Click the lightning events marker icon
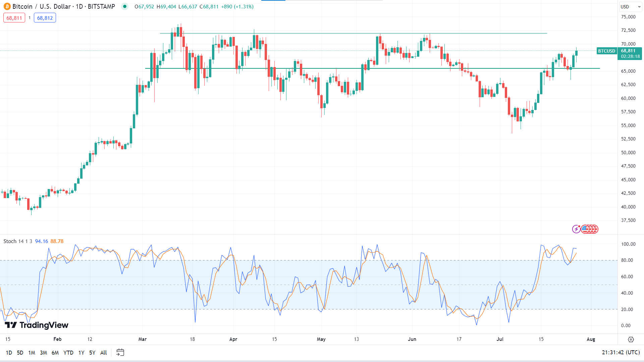Viewport: 644px width, 362px height. (576, 229)
